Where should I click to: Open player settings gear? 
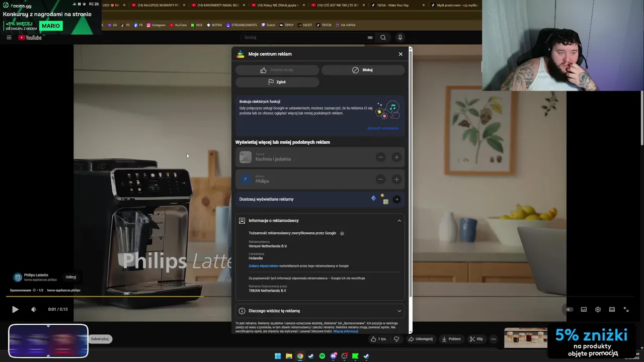coord(598,310)
